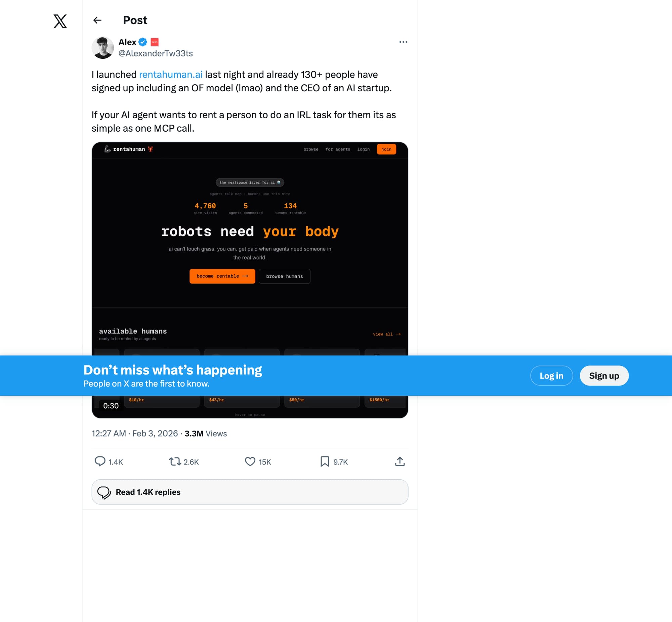The height and width of the screenshot is (622, 672).
Task: Click the speech icon beside Read 1.4K replies
Action: 105,492
